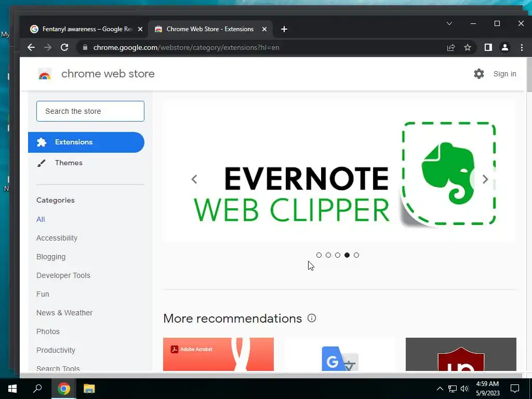Open the Windows Start menu
This screenshot has height=399, width=532.
pos(12,389)
